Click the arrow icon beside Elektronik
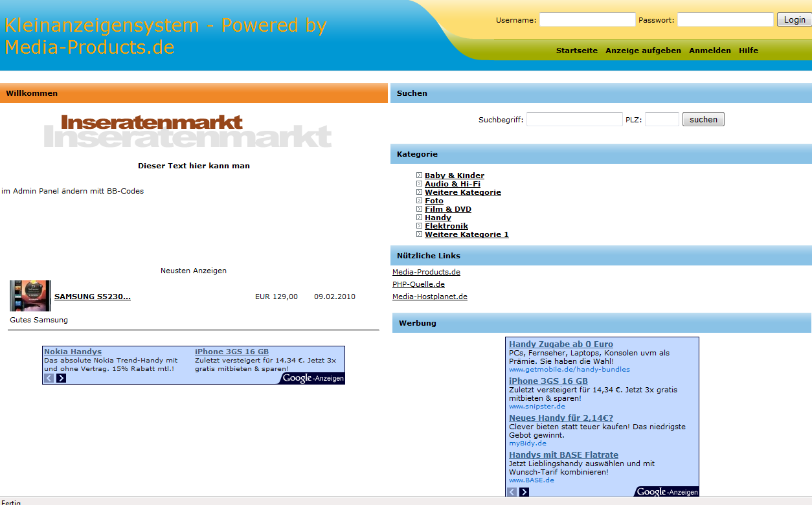 [419, 226]
